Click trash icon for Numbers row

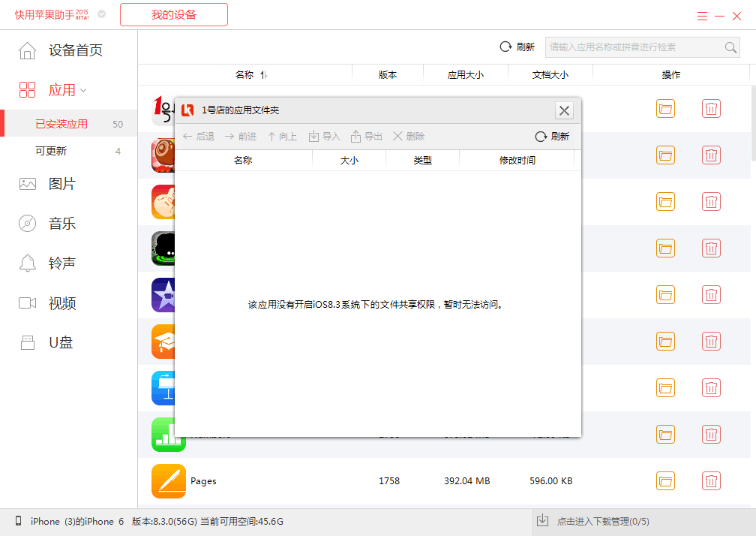point(711,435)
